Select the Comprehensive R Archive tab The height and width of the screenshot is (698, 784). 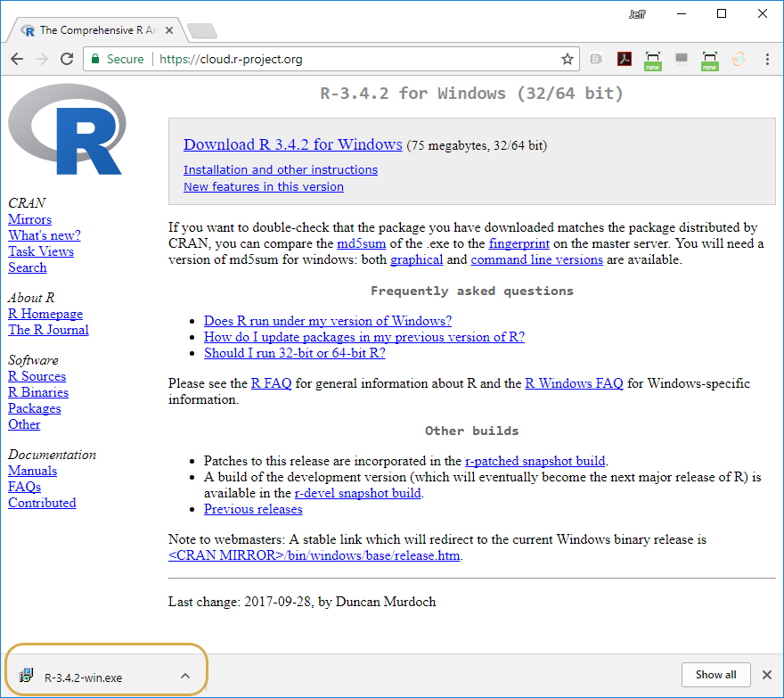[94, 29]
